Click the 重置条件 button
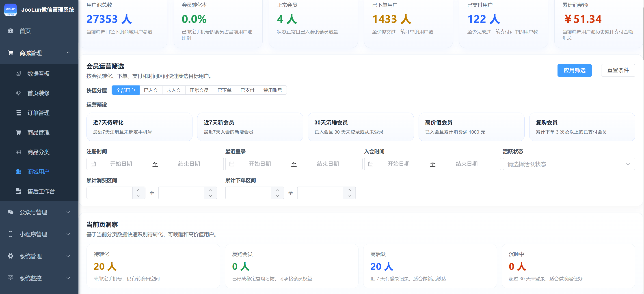644x294 pixels. coord(618,70)
